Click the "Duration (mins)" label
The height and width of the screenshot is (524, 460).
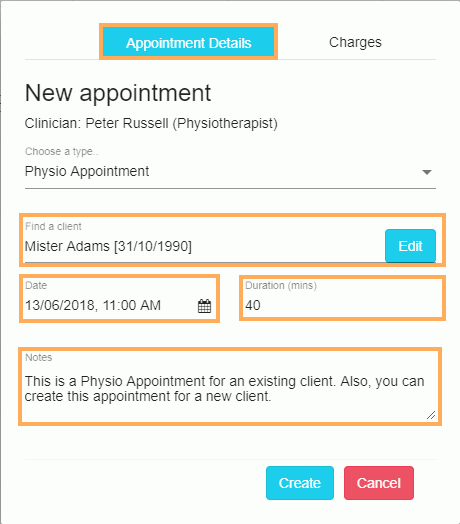pyautogui.click(x=281, y=285)
